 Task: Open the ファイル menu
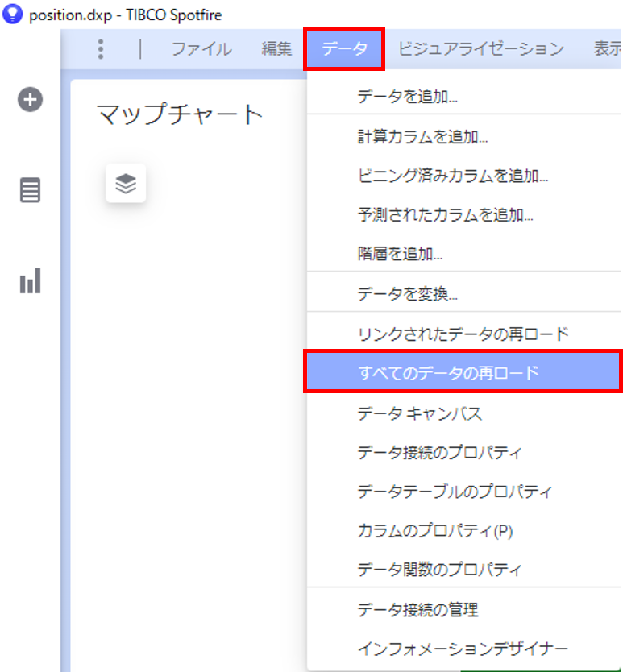[x=201, y=49]
